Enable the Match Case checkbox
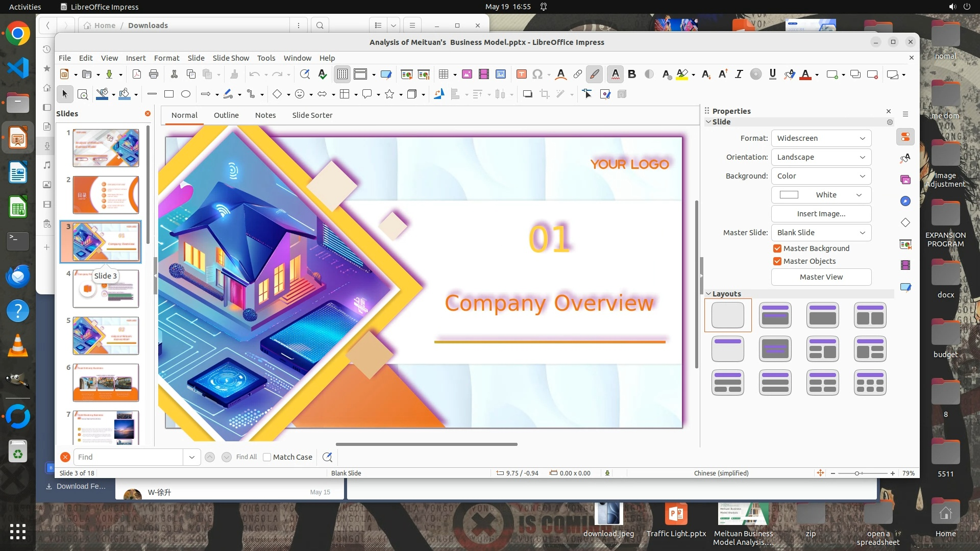Image resolution: width=980 pixels, height=551 pixels. [267, 457]
